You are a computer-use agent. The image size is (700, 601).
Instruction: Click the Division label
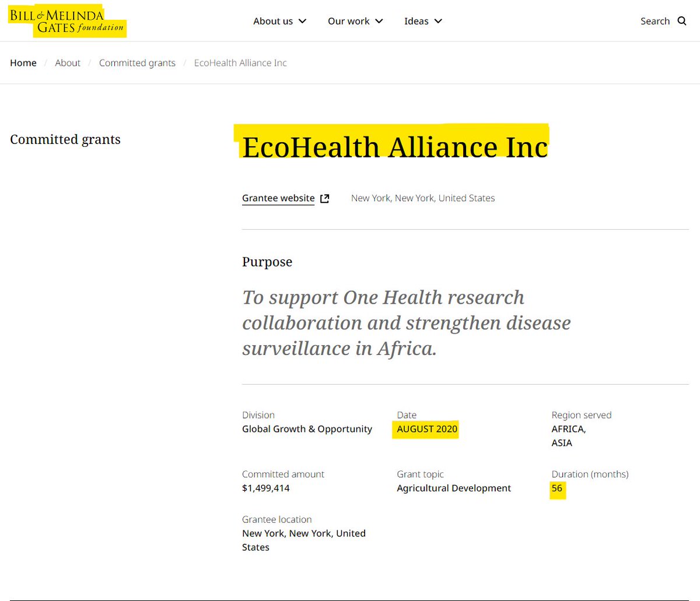click(x=258, y=415)
